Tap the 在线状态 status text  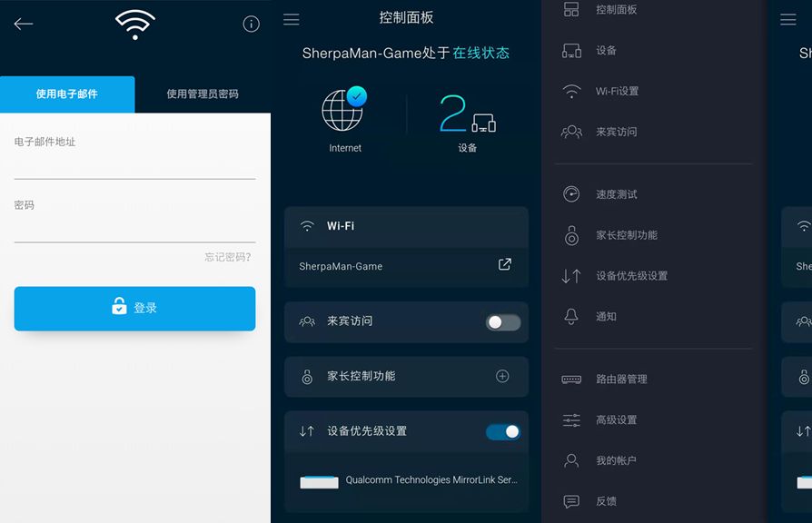481,53
